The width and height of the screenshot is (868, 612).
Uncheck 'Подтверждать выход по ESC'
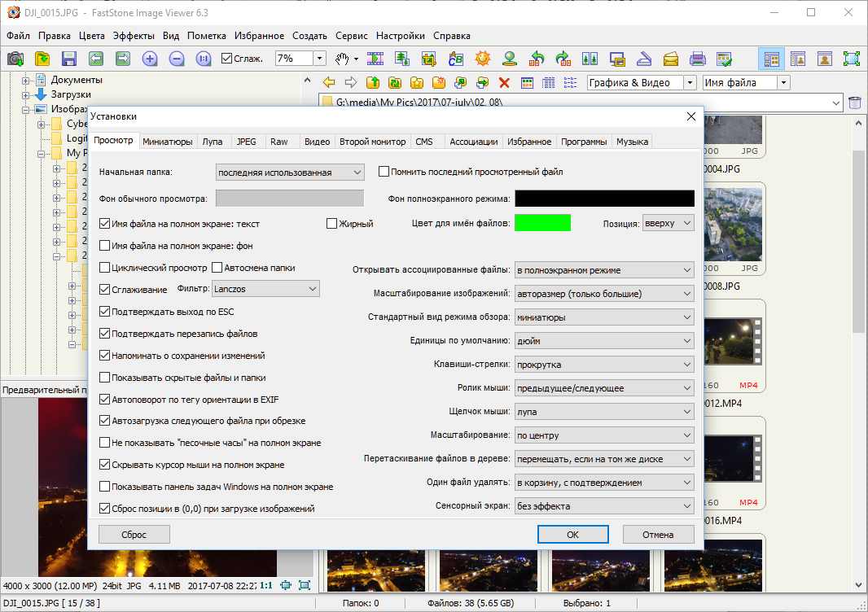coord(105,312)
